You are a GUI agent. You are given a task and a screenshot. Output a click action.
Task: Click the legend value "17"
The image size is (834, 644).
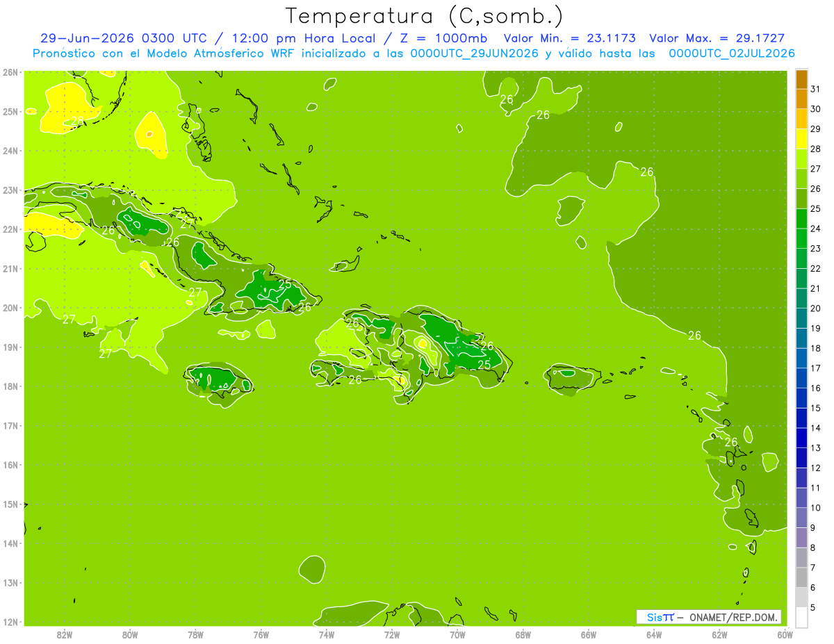tap(816, 368)
